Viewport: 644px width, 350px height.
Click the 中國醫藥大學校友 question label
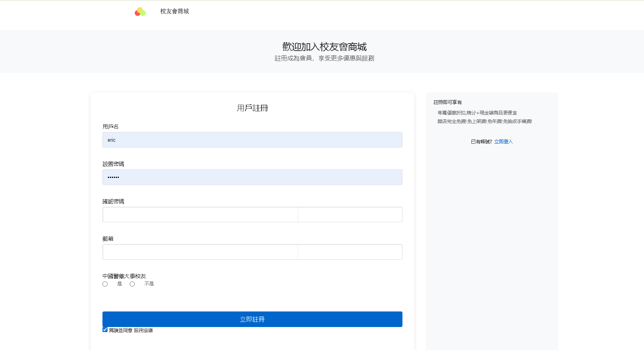coord(124,276)
